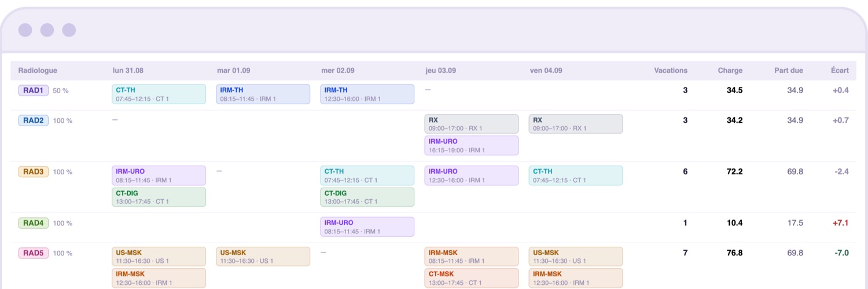Select RAD1 IRM-TH shift 08:15–11:45
The image size is (868, 289).
263,94
